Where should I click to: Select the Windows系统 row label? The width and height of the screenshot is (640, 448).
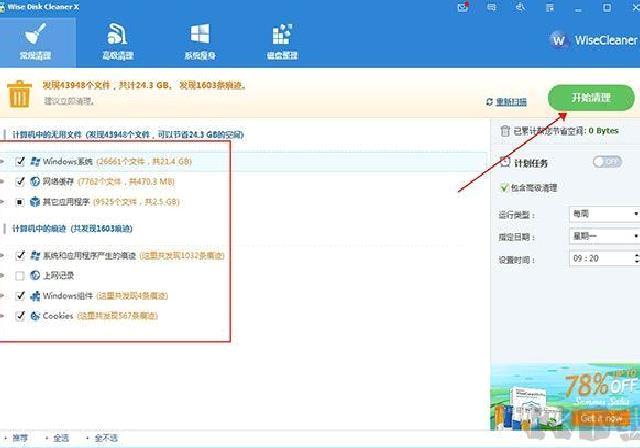pyautogui.click(x=68, y=162)
